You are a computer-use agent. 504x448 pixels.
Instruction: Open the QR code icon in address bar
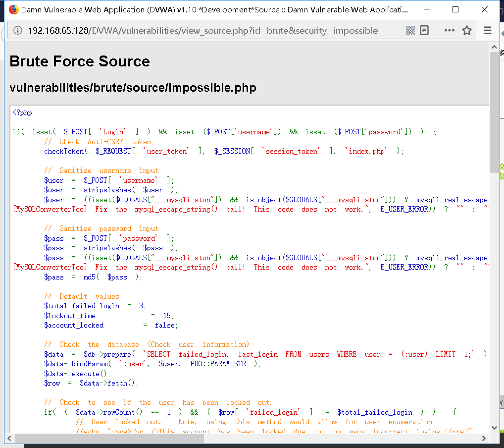pyautogui.click(x=410, y=31)
